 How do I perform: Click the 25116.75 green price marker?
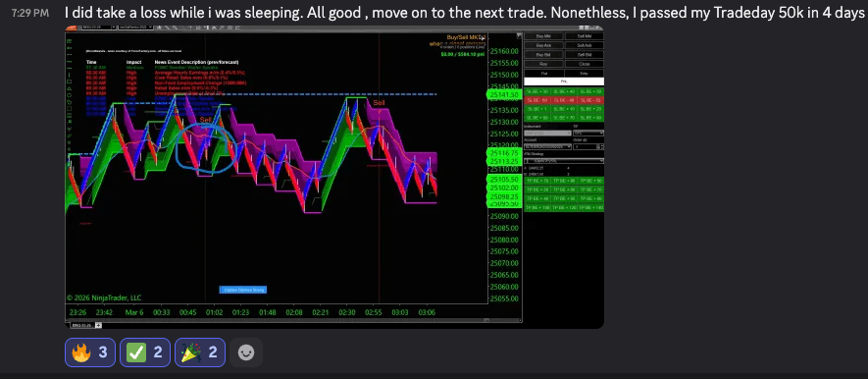click(x=504, y=152)
